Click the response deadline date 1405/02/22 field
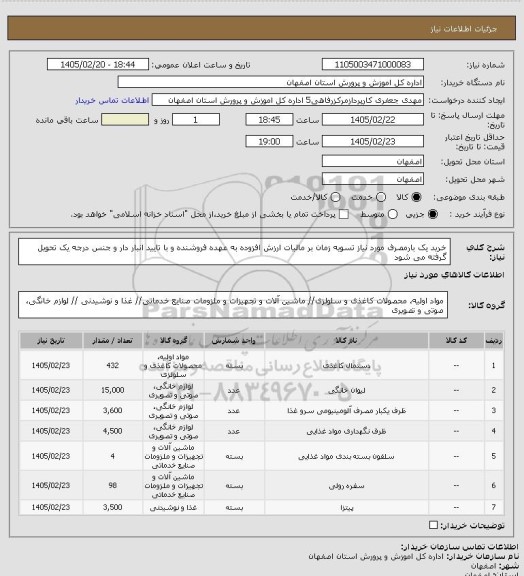The height and width of the screenshot is (576, 524). coord(373,120)
